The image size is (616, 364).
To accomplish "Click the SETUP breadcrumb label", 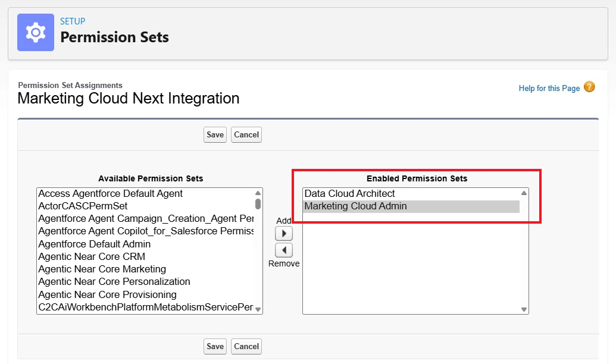I will (x=73, y=21).
